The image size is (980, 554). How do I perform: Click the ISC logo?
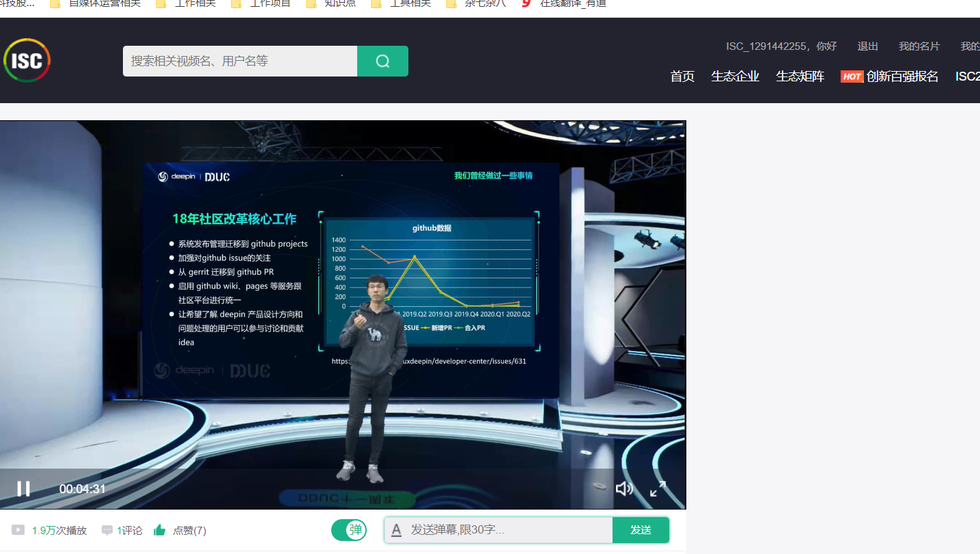point(27,61)
